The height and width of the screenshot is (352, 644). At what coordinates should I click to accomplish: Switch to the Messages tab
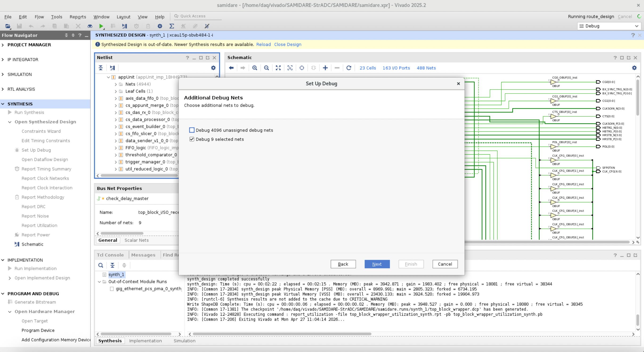point(143,255)
